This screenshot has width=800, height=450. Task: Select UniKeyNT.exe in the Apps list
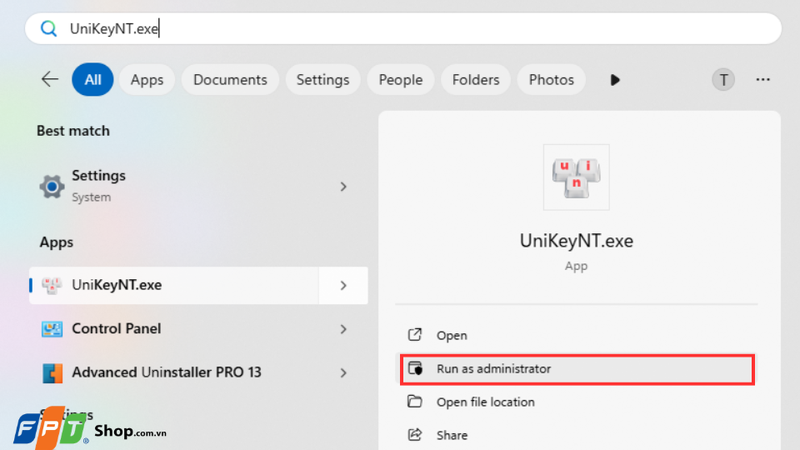tap(174, 285)
